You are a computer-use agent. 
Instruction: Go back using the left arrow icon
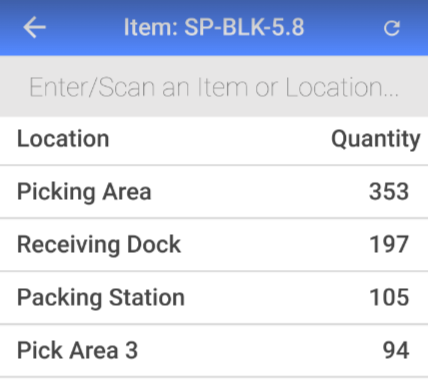click(x=34, y=28)
